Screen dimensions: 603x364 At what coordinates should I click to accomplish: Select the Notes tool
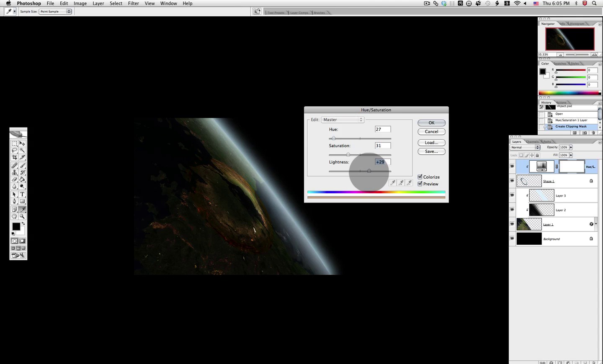tap(14, 209)
